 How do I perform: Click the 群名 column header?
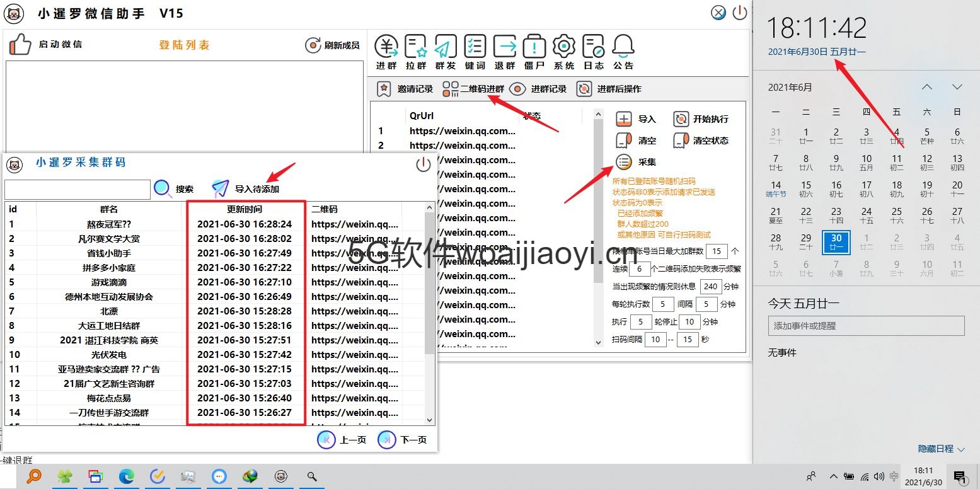109,209
